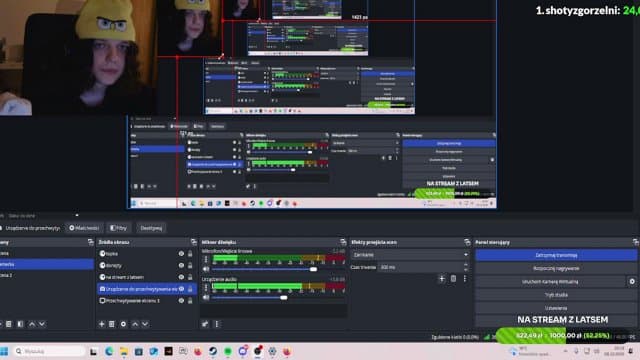Click the Windows Start button
This screenshot has height=360, width=640.
4,351
